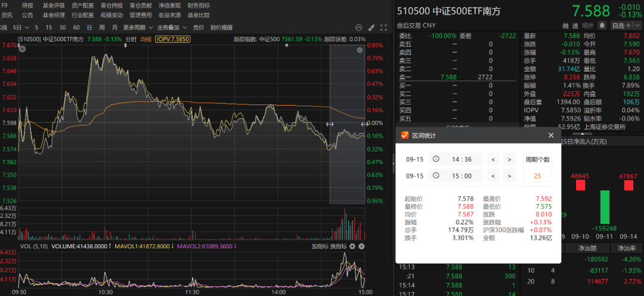Open 研报 research reports menu
644x296 pixels.
coord(27,6)
